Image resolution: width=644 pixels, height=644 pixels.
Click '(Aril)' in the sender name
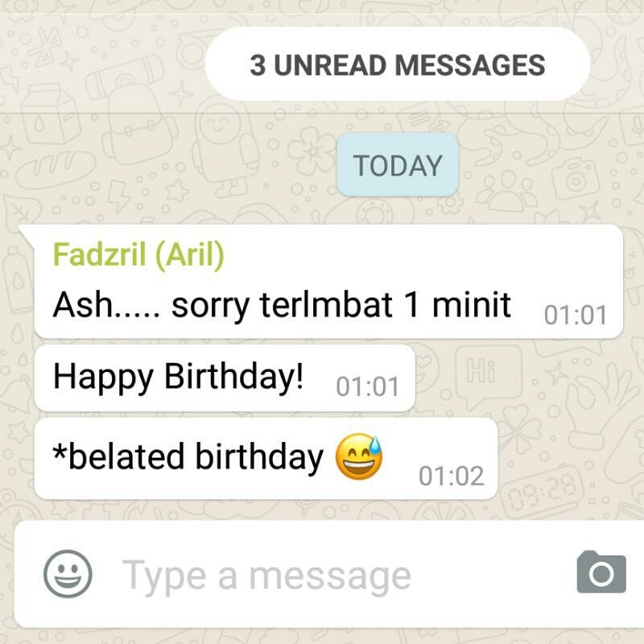point(190,254)
